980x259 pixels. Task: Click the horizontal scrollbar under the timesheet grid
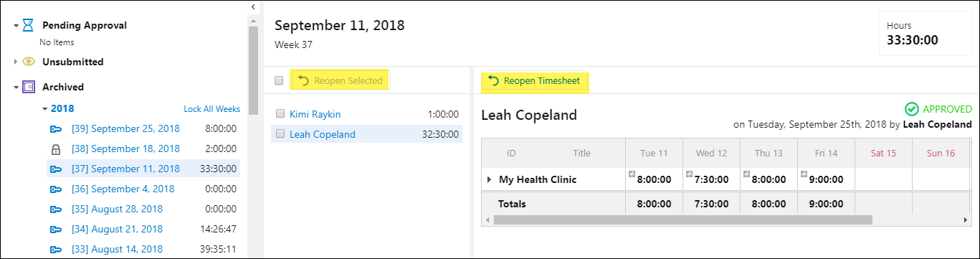tap(682, 220)
